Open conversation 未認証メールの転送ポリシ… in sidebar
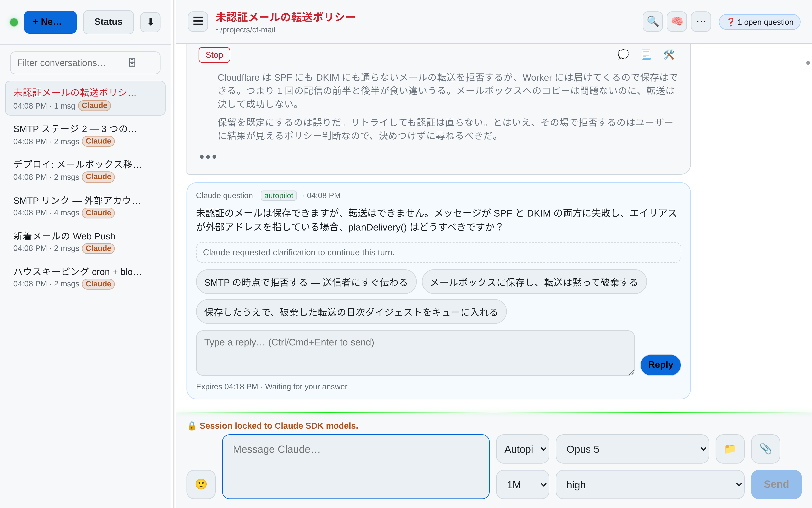The image size is (812, 508). [x=85, y=98]
